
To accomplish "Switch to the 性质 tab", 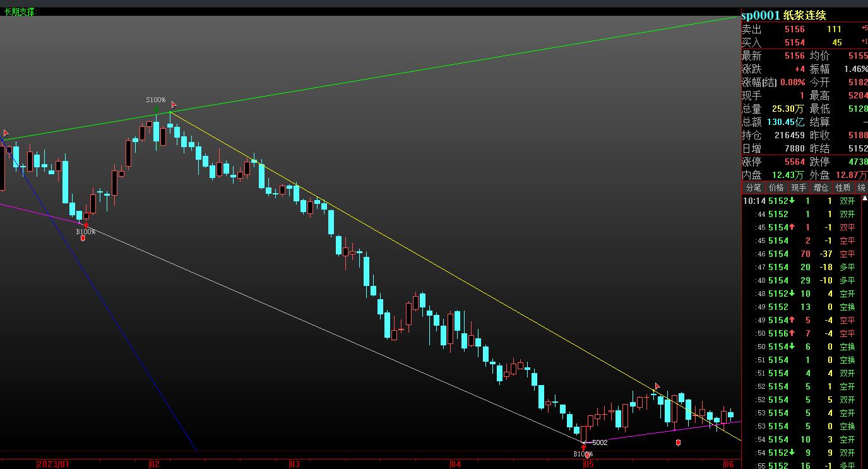I will [x=843, y=187].
